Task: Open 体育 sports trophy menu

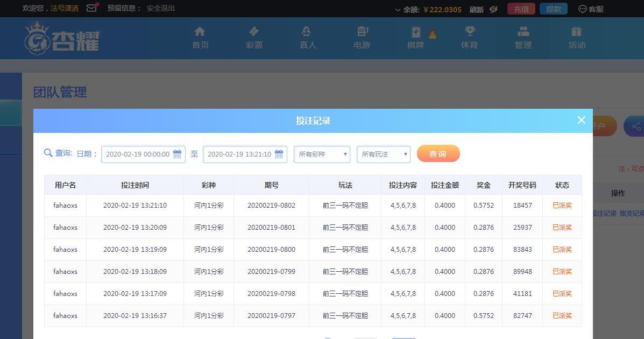Action: (x=470, y=38)
